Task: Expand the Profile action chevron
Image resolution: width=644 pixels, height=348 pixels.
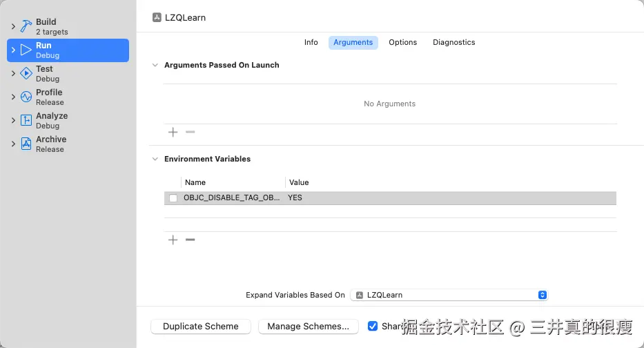Action: [x=13, y=97]
